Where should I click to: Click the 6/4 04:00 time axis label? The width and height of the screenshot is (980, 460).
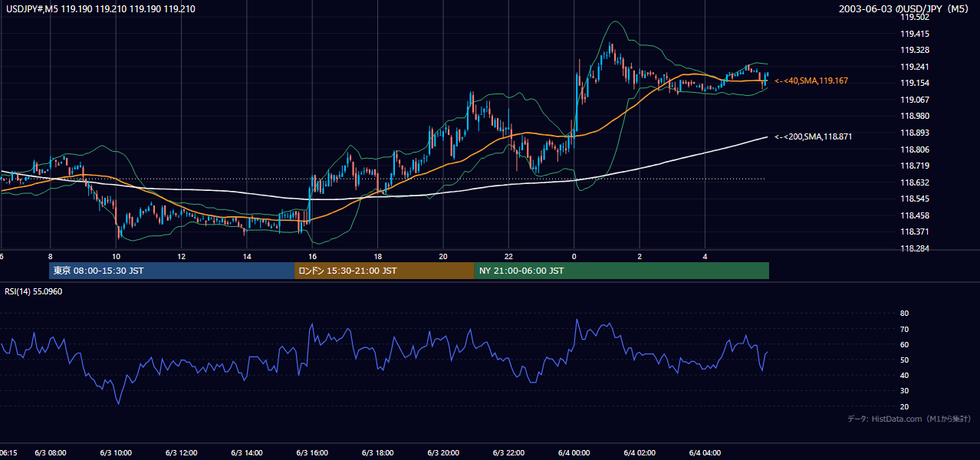click(705, 452)
